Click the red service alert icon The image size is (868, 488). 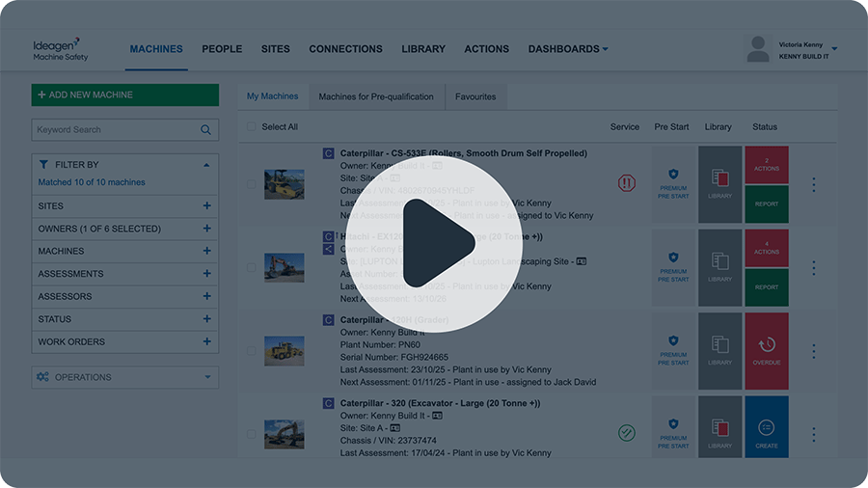626,182
